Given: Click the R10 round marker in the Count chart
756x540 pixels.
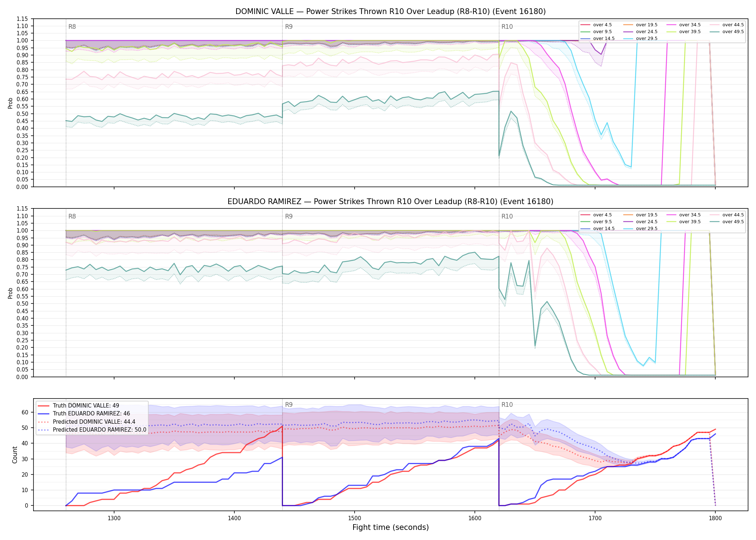Looking at the screenshot, I should point(507,405).
